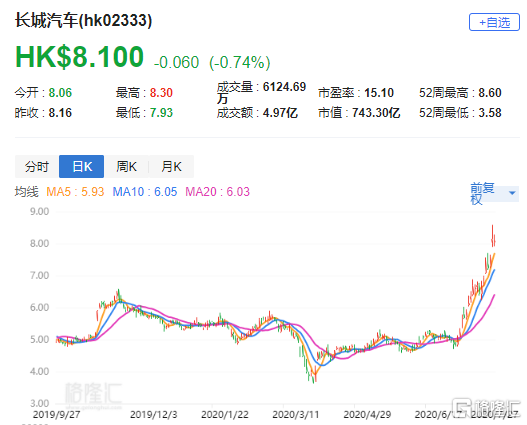Click the 昨收 8.16 previous close
The image size is (527, 425).
pyautogui.click(x=43, y=113)
